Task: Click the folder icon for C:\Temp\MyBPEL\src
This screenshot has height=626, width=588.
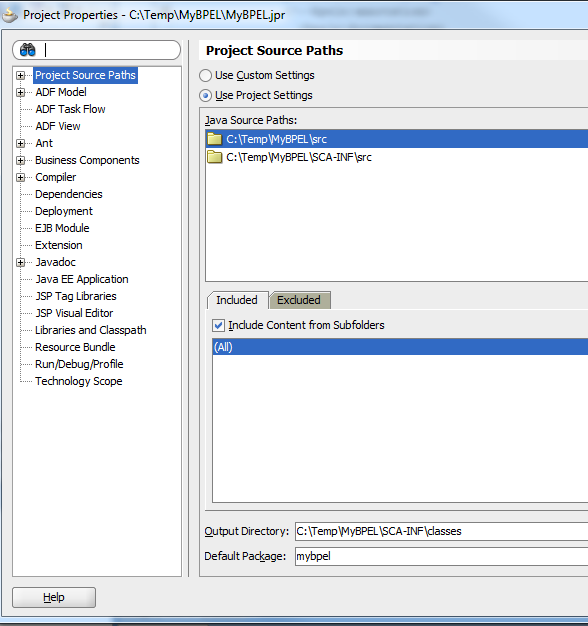Action: (214, 139)
